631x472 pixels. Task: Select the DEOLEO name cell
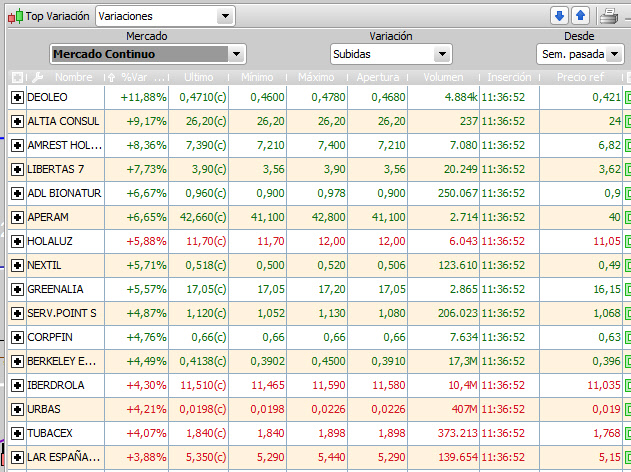point(65,97)
